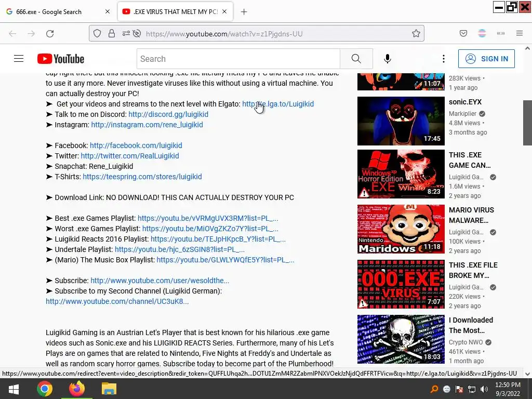
Task: Open the taskbar clock showing 12:50 PM
Action: 508,389
